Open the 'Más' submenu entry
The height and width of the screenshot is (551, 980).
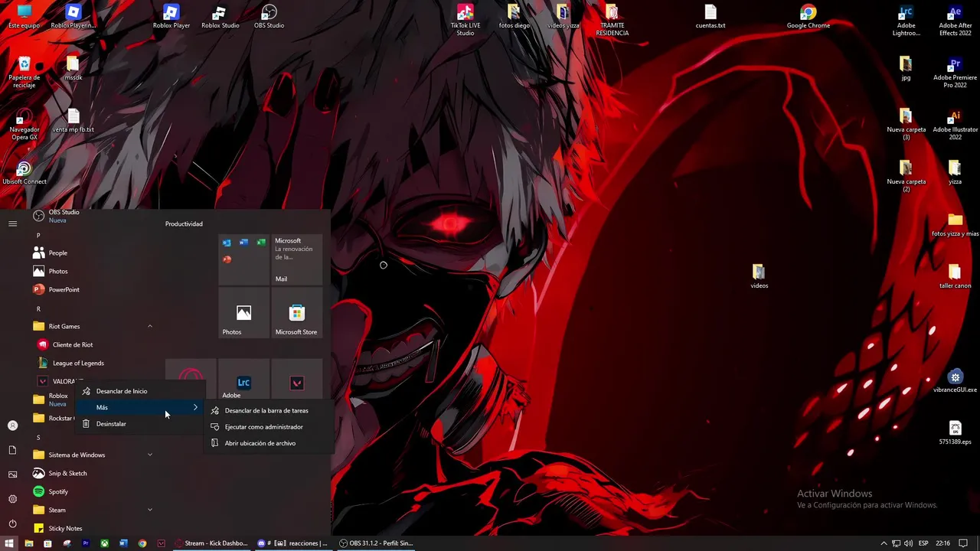(139, 407)
